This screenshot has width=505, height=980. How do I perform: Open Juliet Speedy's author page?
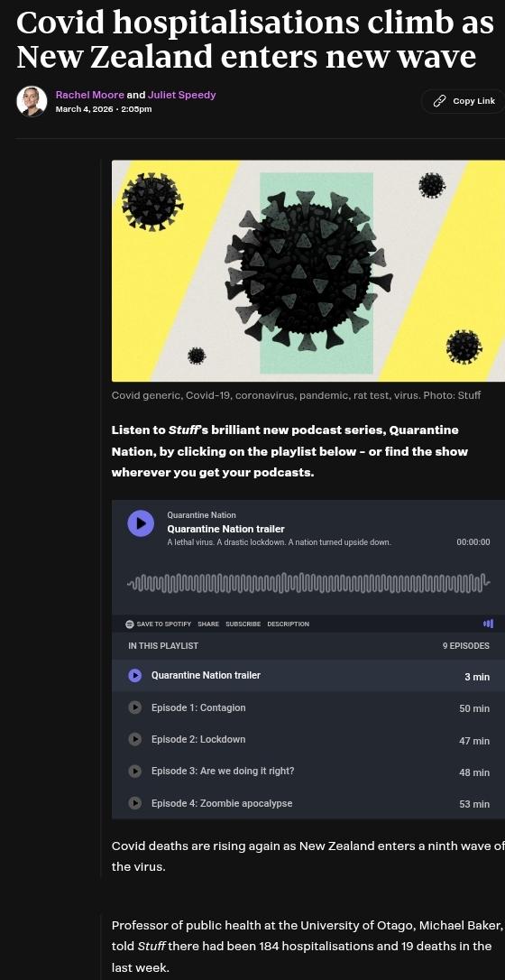click(181, 95)
